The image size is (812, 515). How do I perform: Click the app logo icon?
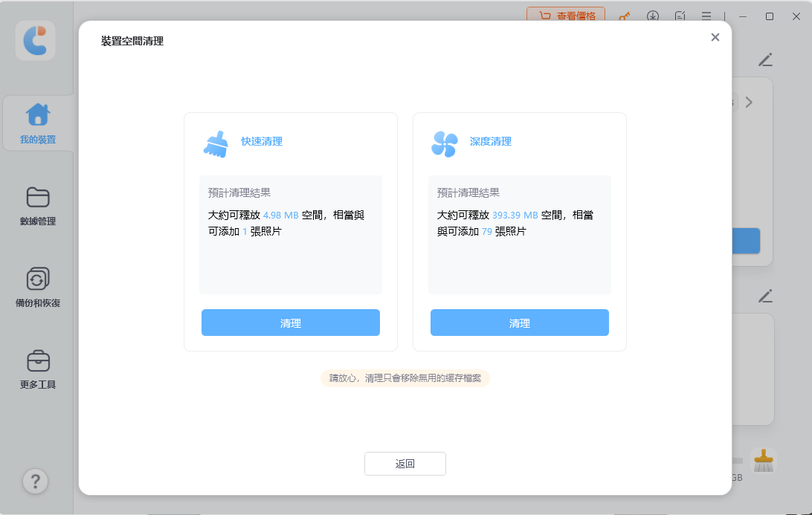tap(35, 40)
